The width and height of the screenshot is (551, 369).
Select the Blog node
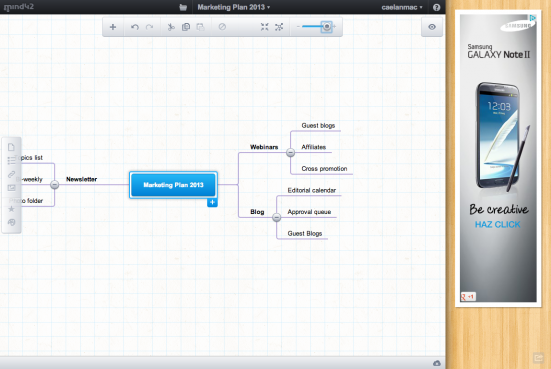click(257, 212)
